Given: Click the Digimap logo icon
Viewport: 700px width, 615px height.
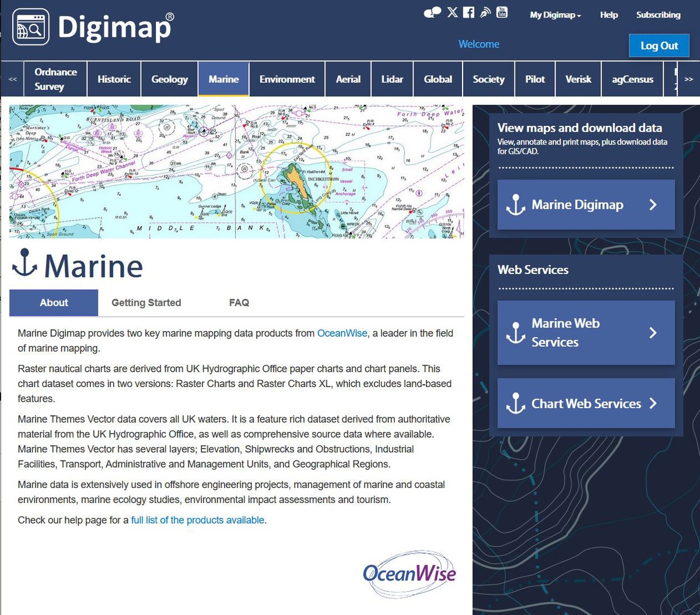Looking at the screenshot, I should (31, 26).
